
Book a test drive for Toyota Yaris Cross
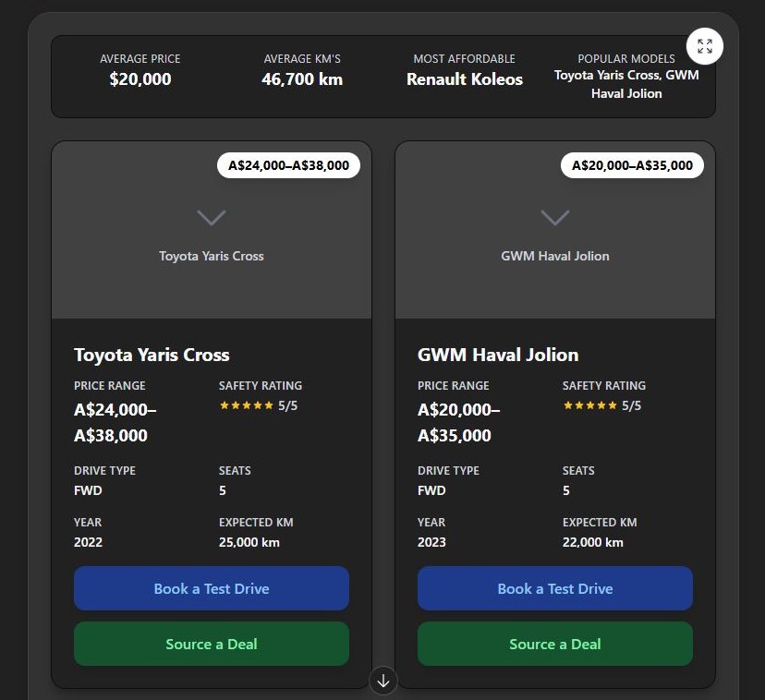[x=212, y=588]
